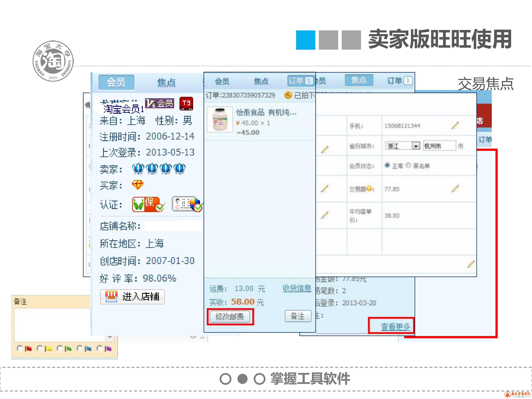Click the last login date 2013-03-20

tap(359, 303)
